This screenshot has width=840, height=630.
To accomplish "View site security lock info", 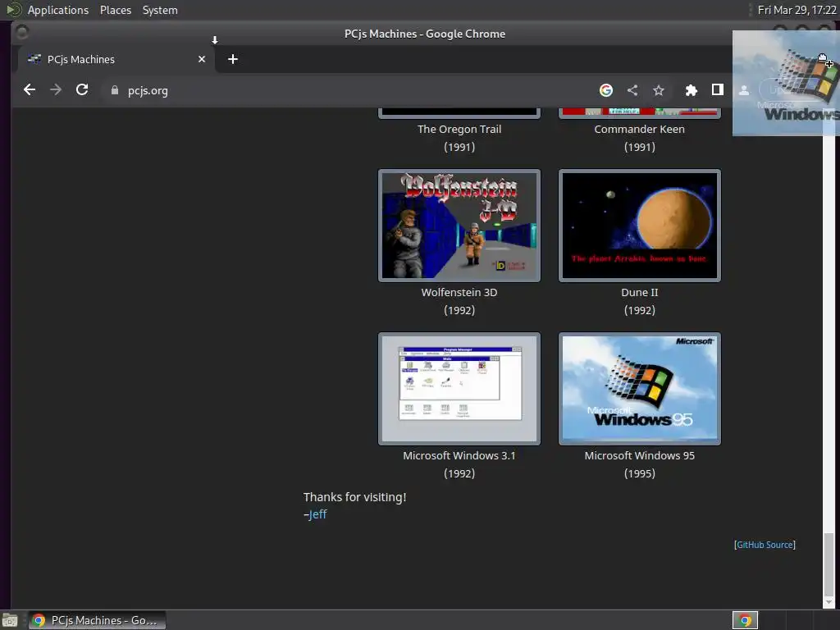I will point(115,90).
